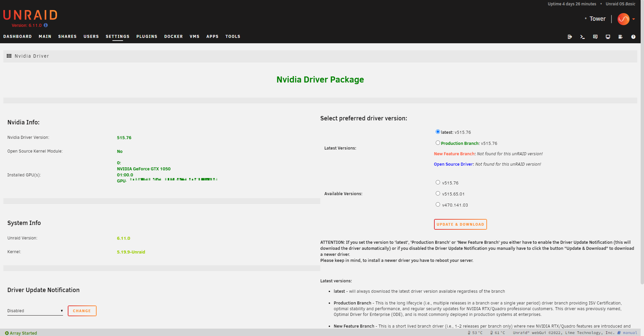This screenshot has width=644, height=336.
Task: Choose available version v515.65.01 radio
Action: [438, 193]
